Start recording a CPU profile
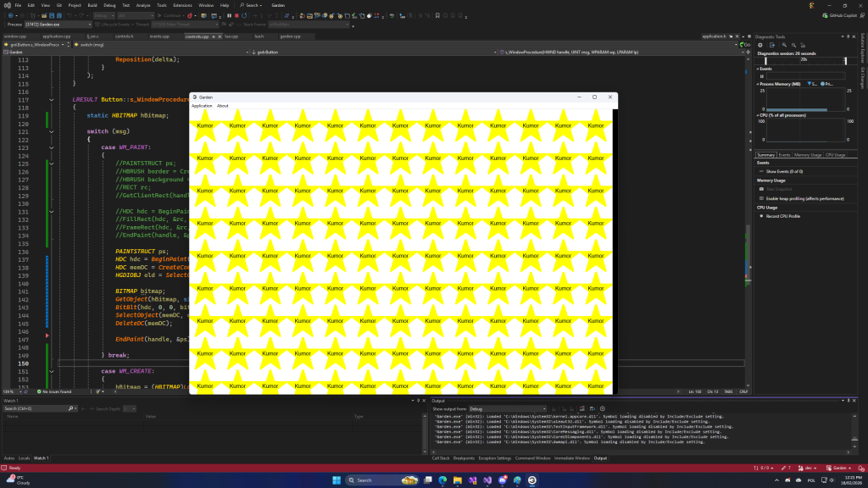Screen dimensions: 868x488 [782, 216]
